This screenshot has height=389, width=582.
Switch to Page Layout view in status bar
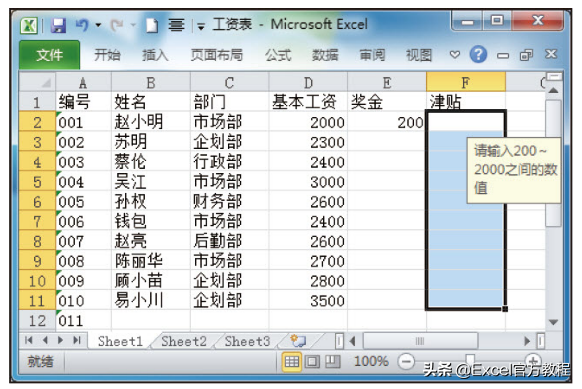click(312, 361)
